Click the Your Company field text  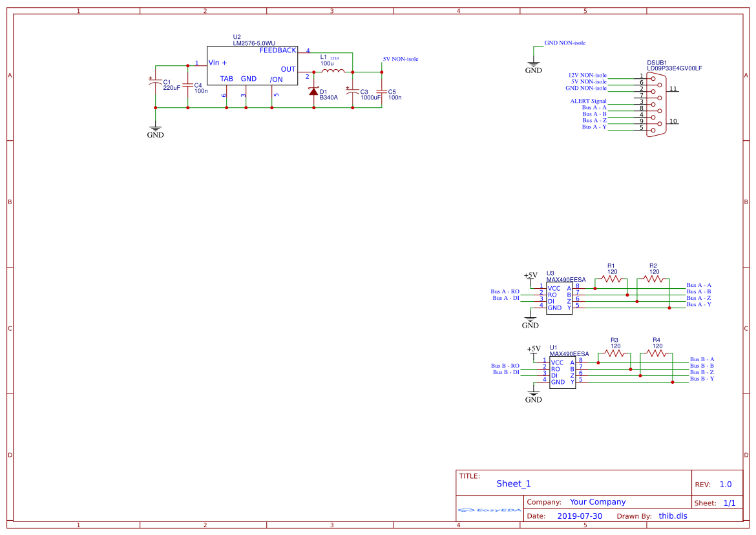(598, 502)
